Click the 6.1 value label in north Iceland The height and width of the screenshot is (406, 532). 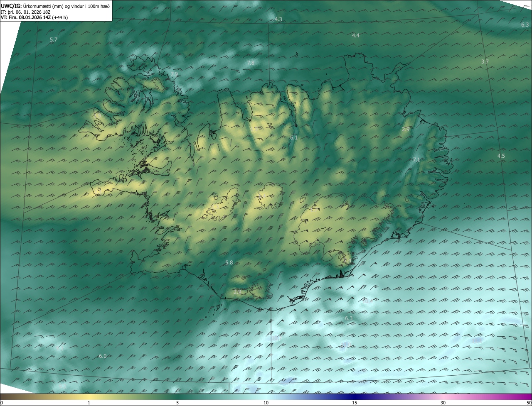point(294,137)
